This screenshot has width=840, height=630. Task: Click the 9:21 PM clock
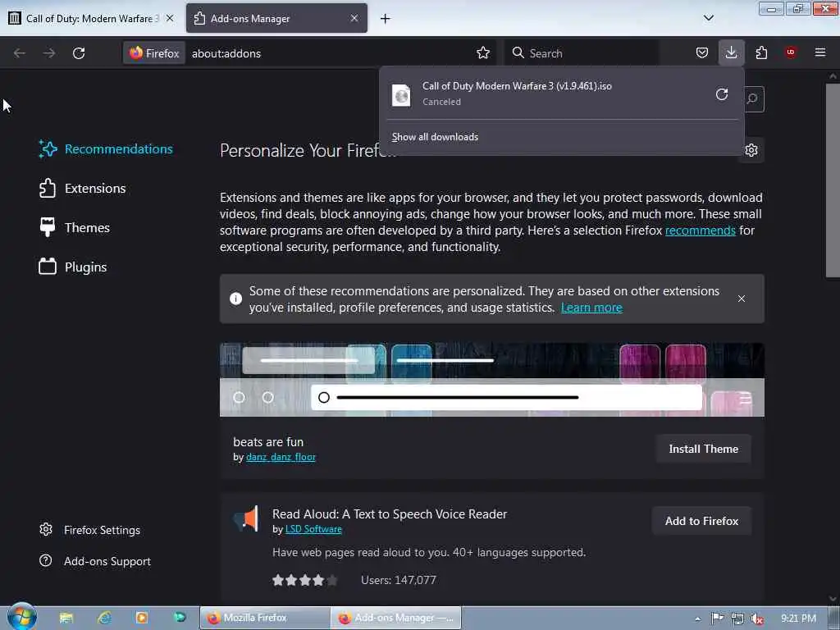[x=798, y=619]
